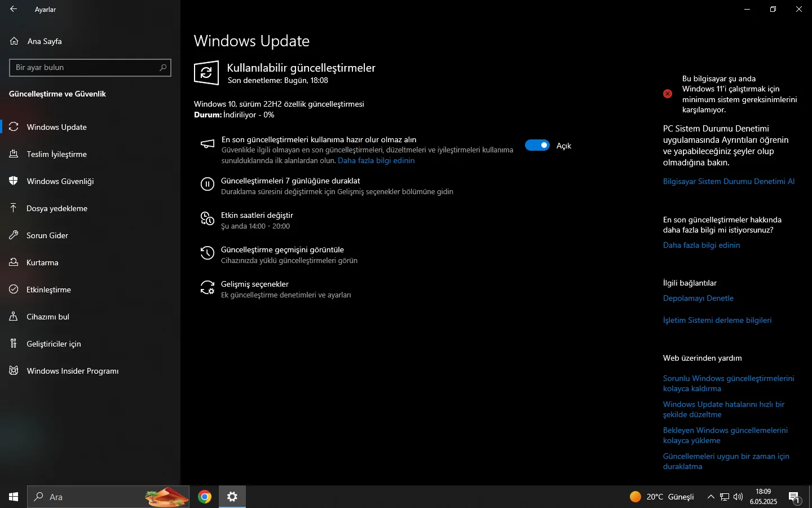812x508 pixels.
Task: Click the Sorun Gider wrench icon
Action: point(14,235)
